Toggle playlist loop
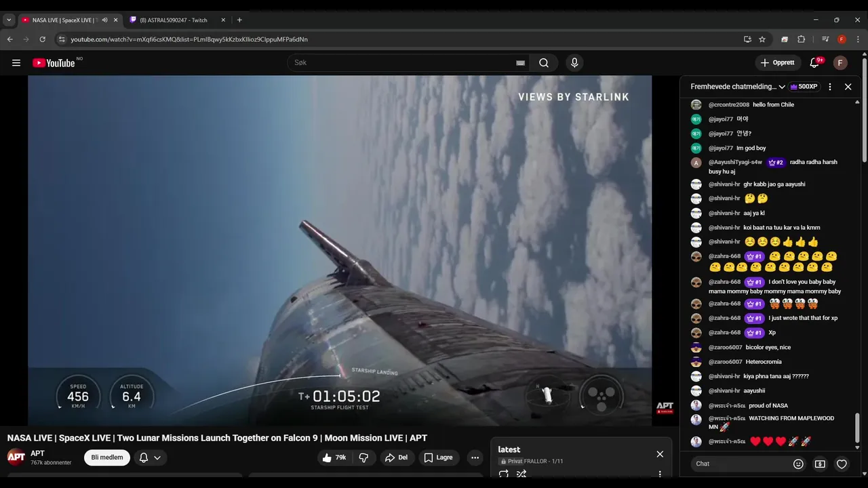This screenshot has width=868, height=488. [x=503, y=474]
